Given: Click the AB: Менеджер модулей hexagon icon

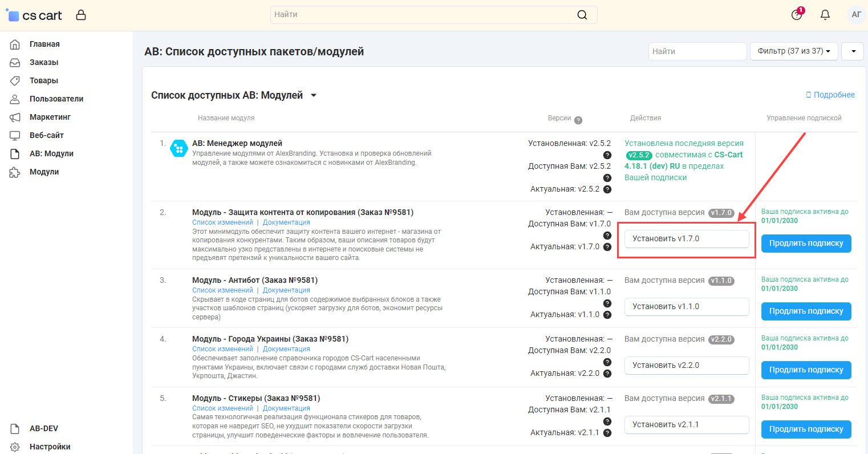Looking at the screenshot, I should tap(179, 149).
